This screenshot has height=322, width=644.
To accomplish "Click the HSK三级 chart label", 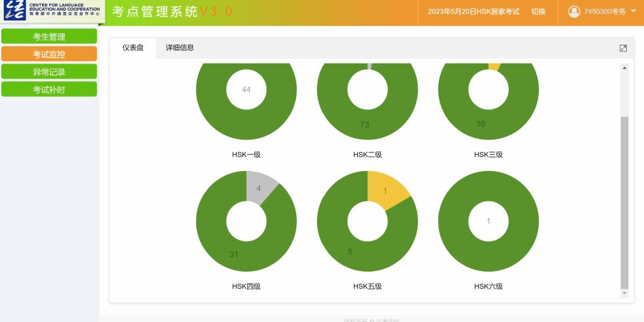I will 488,155.
